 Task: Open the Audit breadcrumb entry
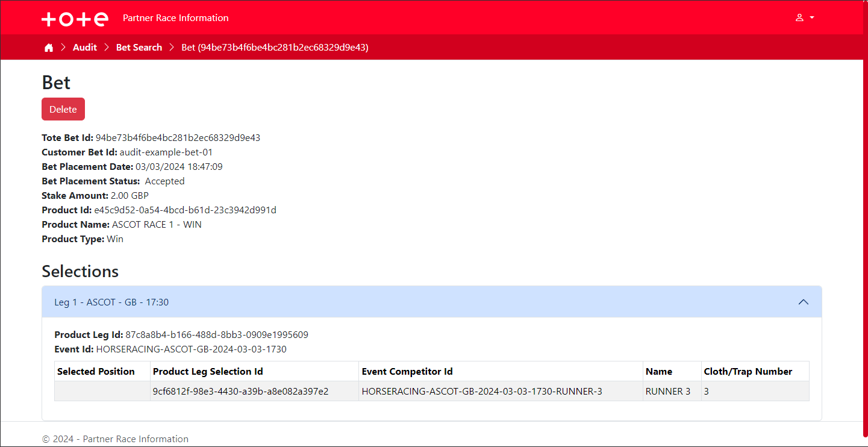(84, 47)
